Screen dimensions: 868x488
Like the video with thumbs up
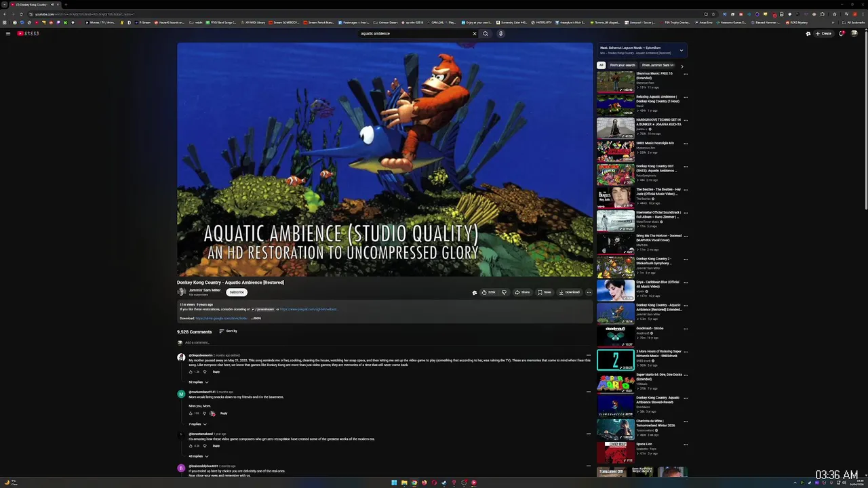[488, 292]
